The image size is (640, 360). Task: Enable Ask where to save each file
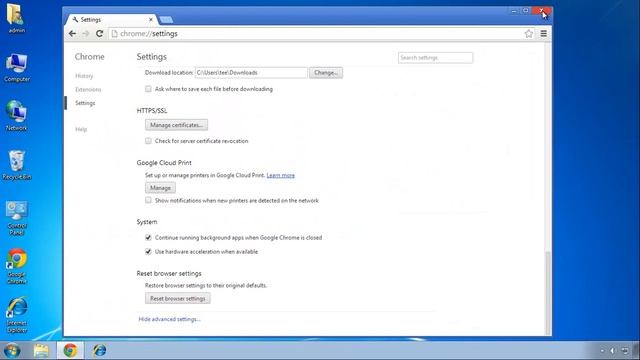click(x=148, y=89)
